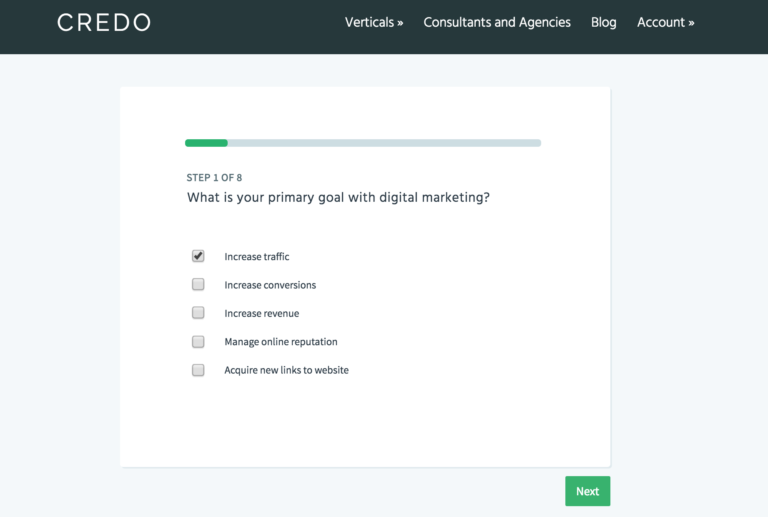This screenshot has height=517, width=768.
Task: Click the Increase traffic label text
Action: point(257,257)
